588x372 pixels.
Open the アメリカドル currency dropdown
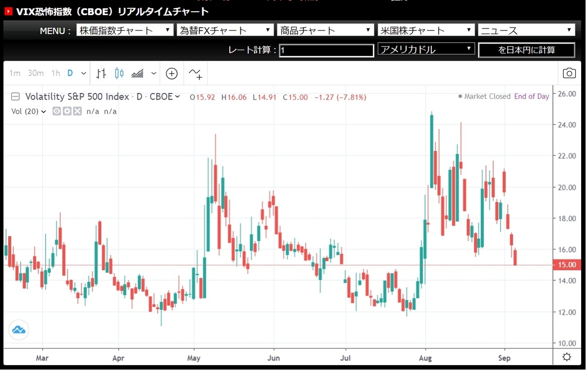pos(426,49)
